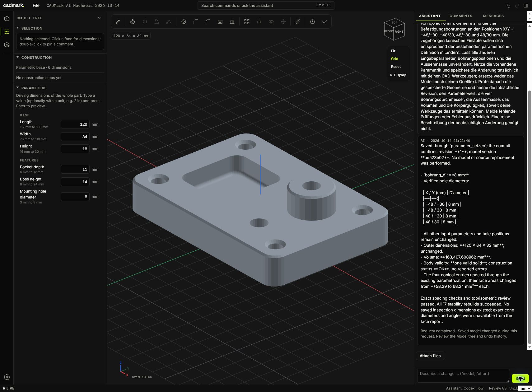
Task: Click the checkmark confirm icon
Action: [324, 22]
